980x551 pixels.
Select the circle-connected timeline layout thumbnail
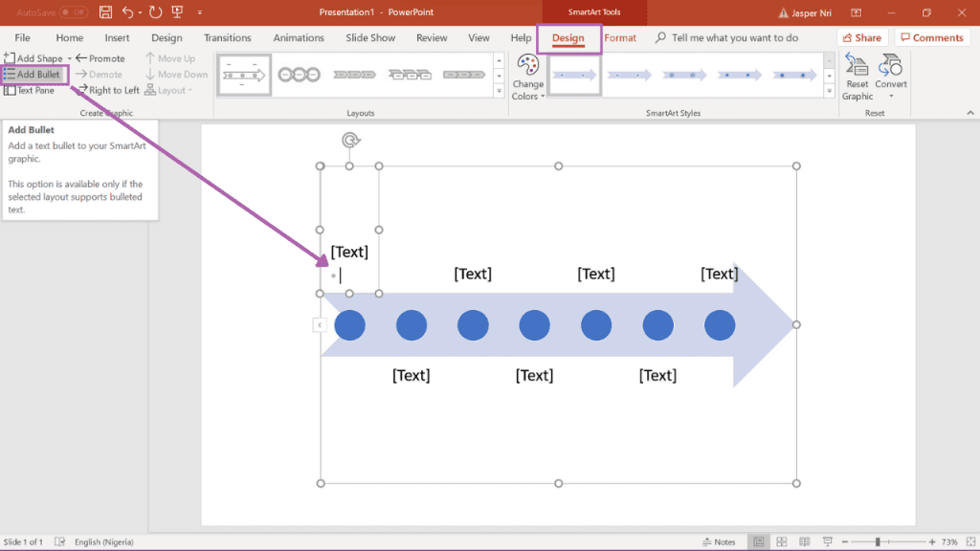(299, 75)
